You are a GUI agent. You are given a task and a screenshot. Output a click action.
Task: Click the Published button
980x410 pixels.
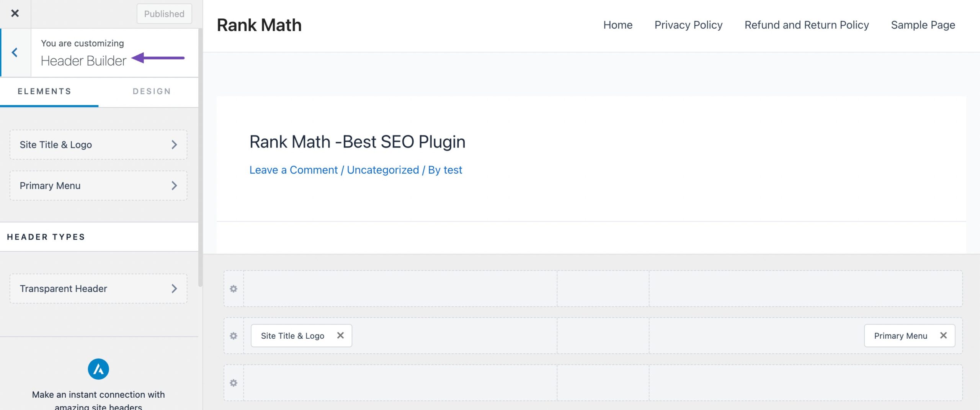[164, 14]
